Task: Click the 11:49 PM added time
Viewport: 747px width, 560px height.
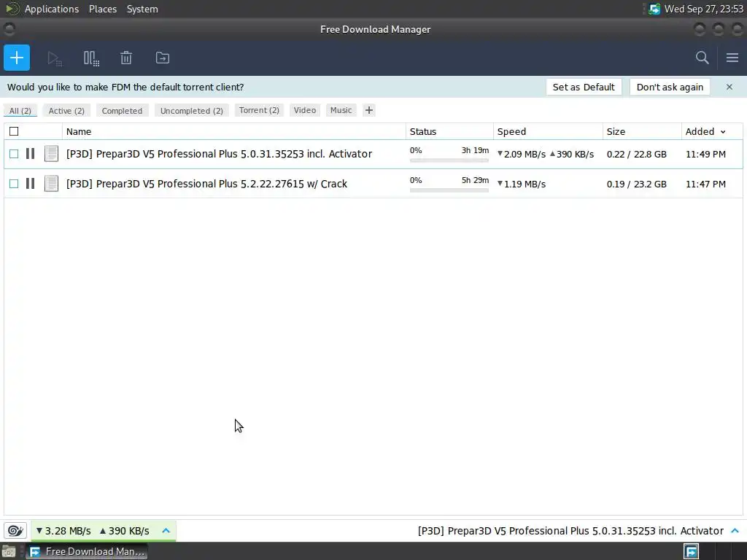Action: pyautogui.click(x=705, y=155)
